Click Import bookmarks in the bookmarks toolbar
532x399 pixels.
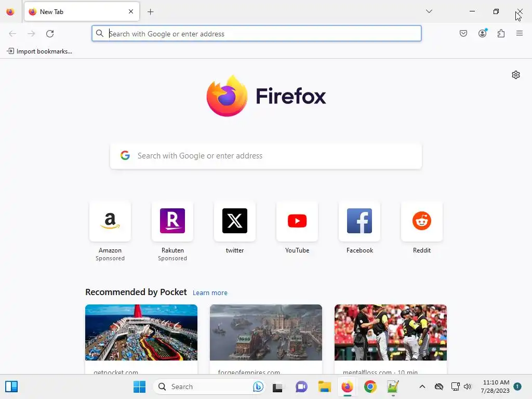tap(39, 51)
